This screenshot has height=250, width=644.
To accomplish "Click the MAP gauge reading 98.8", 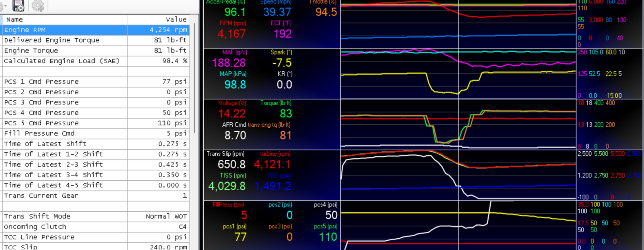I will [235, 85].
